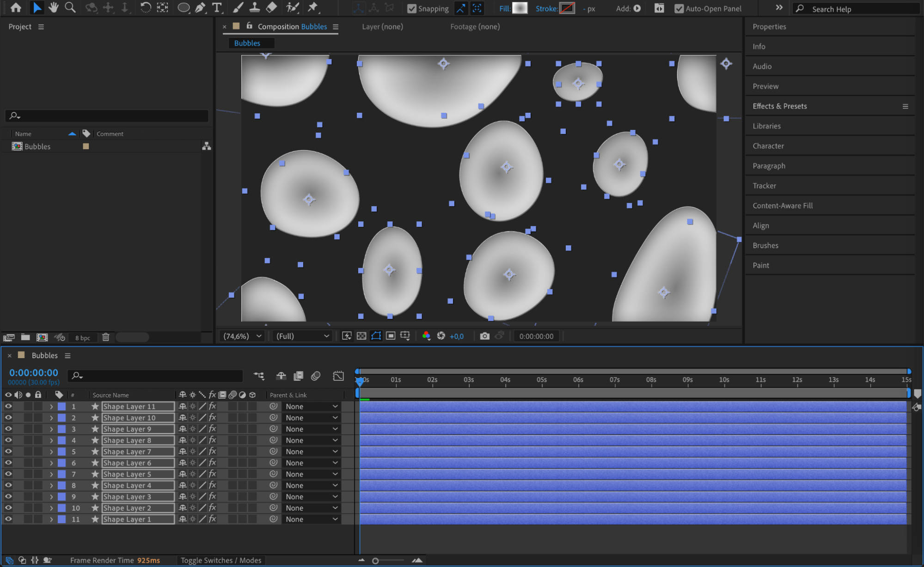Select the Hand tool
Image resolution: width=924 pixels, height=567 pixels.
54,7
